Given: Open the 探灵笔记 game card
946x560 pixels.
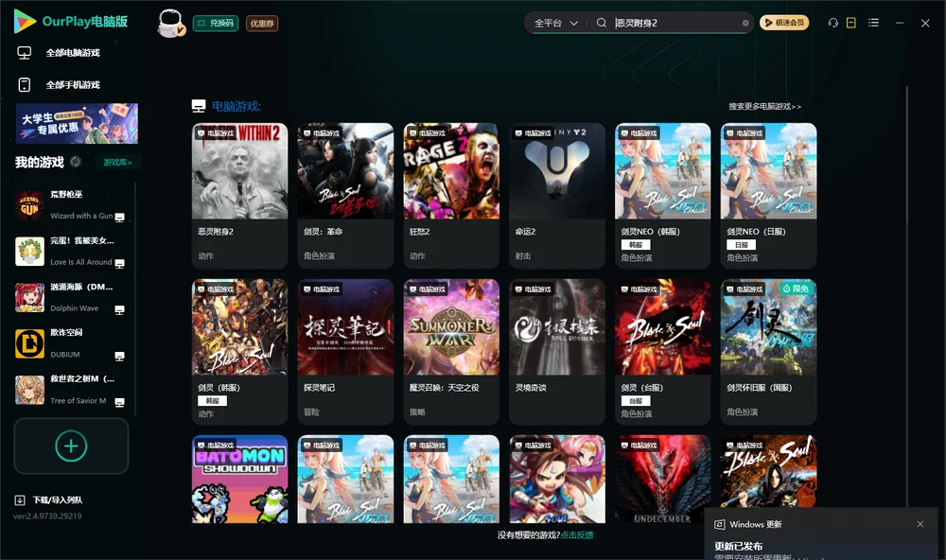Looking at the screenshot, I should point(345,352).
